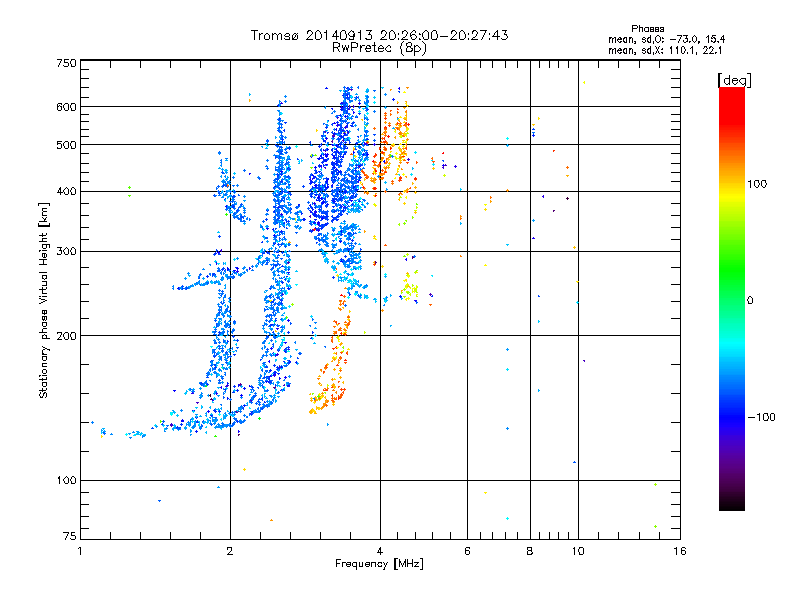Click the orange X-mode trace near 3 MHz, 150 km
800x600 pixels.
329,393
